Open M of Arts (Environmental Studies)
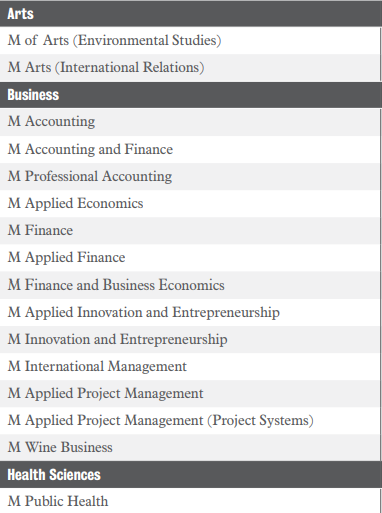This screenshot has width=382, height=513. click(x=190, y=40)
